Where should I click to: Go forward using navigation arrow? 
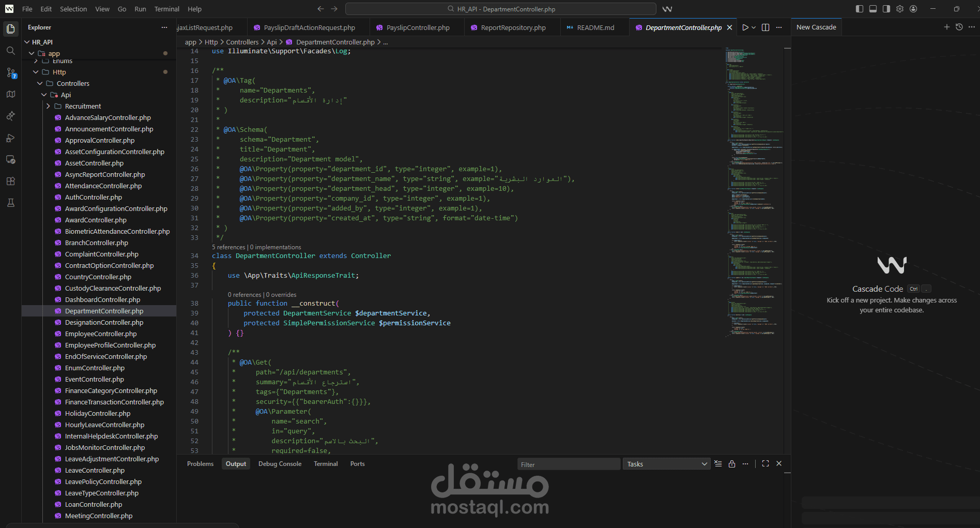(334, 9)
